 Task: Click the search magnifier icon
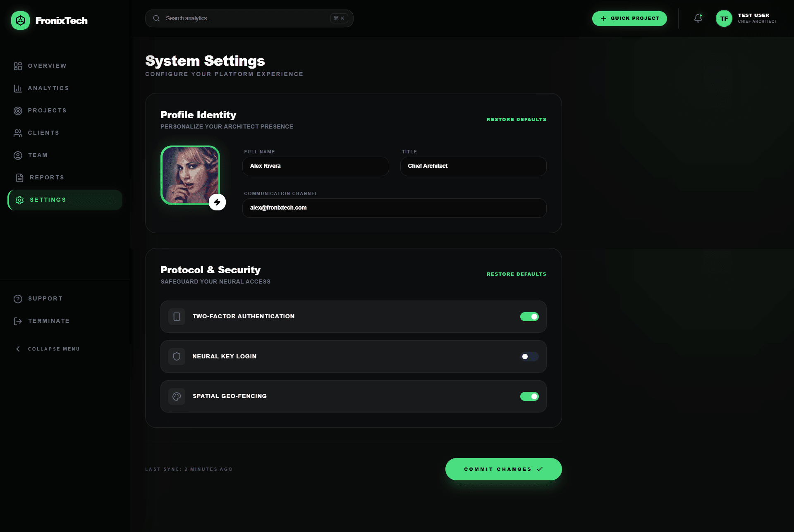pyautogui.click(x=156, y=18)
